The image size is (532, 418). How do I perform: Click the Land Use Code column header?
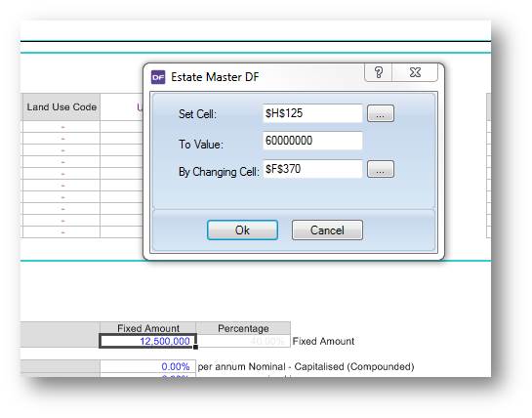click(61, 107)
